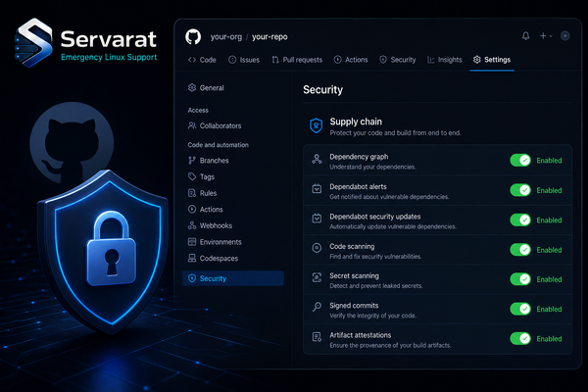
Task: Select the Settings tab
Action: point(492,60)
